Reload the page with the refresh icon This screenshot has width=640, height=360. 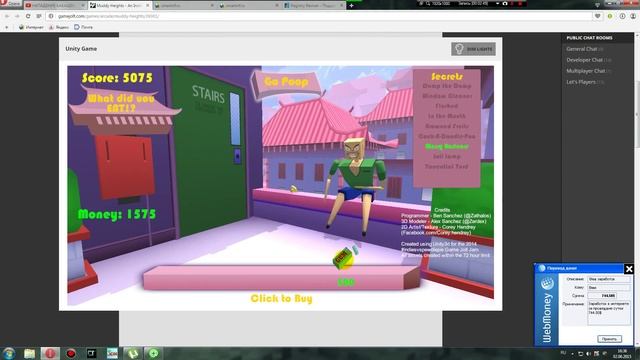point(28,16)
